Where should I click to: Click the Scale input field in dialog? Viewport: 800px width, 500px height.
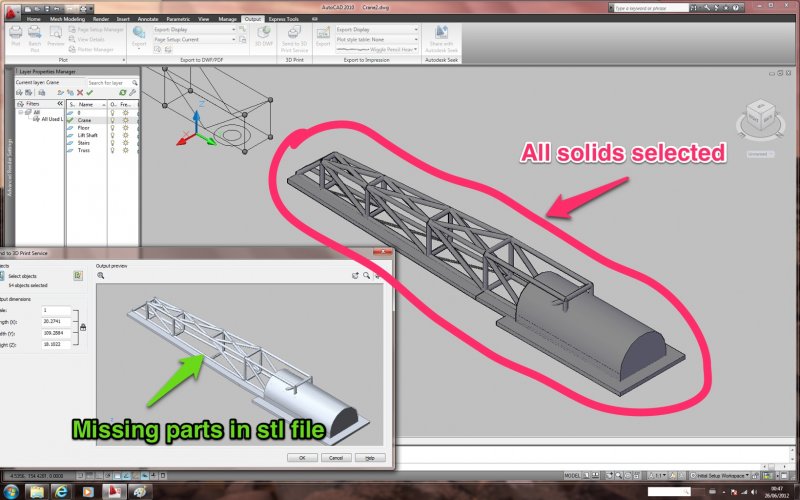pos(56,310)
